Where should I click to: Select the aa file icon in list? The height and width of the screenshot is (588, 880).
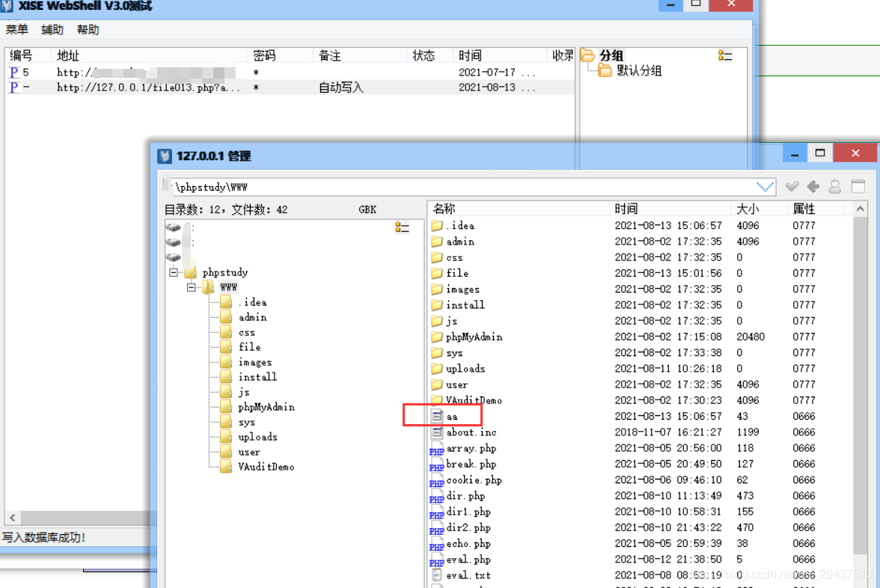click(437, 416)
